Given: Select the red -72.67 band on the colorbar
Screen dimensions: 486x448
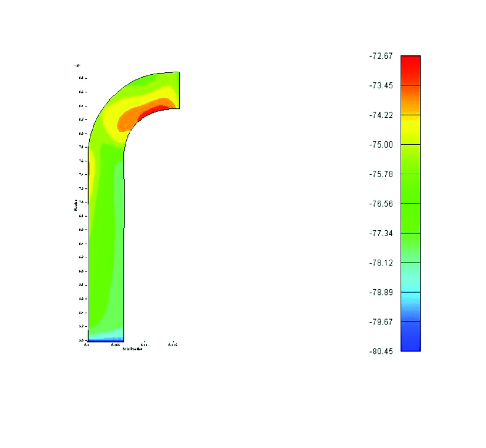Looking at the screenshot, I should 410,71.
